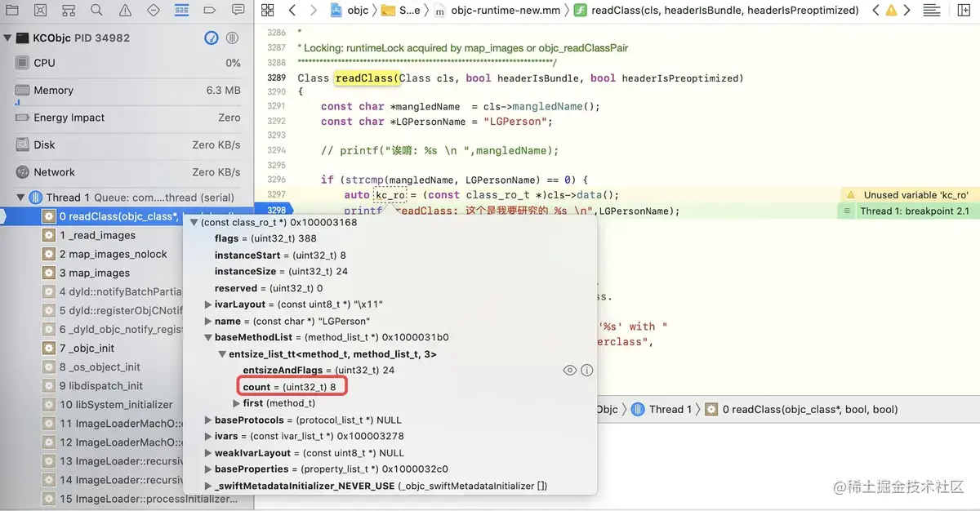Open the Project navigator folder icon

pyautogui.click(x=11, y=11)
